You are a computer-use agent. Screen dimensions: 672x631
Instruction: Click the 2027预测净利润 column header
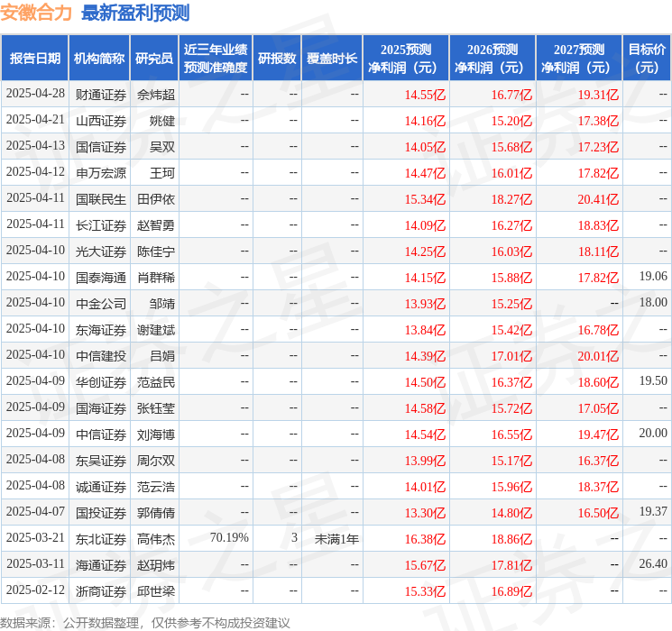tap(578, 59)
